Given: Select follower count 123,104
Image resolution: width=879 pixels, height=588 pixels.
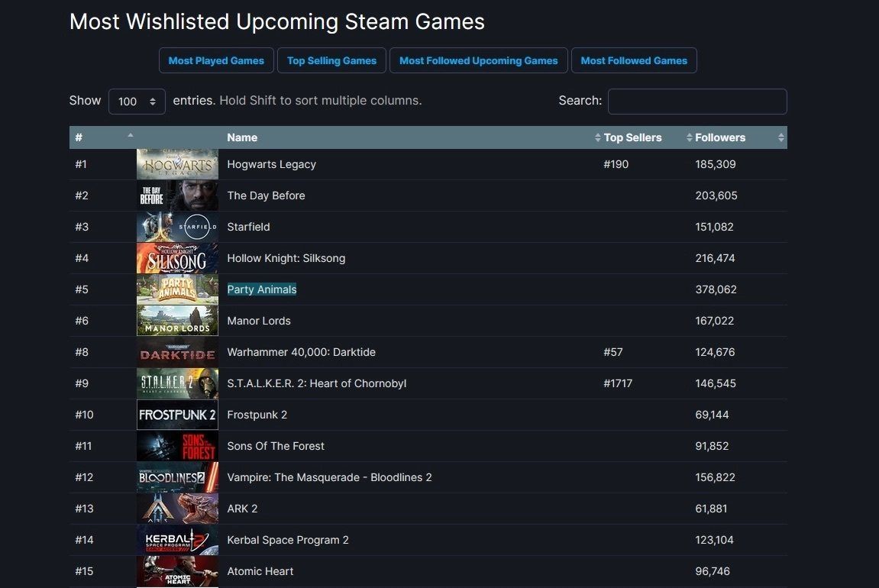Looking at the screenshot, I should (x=714, y=540).
